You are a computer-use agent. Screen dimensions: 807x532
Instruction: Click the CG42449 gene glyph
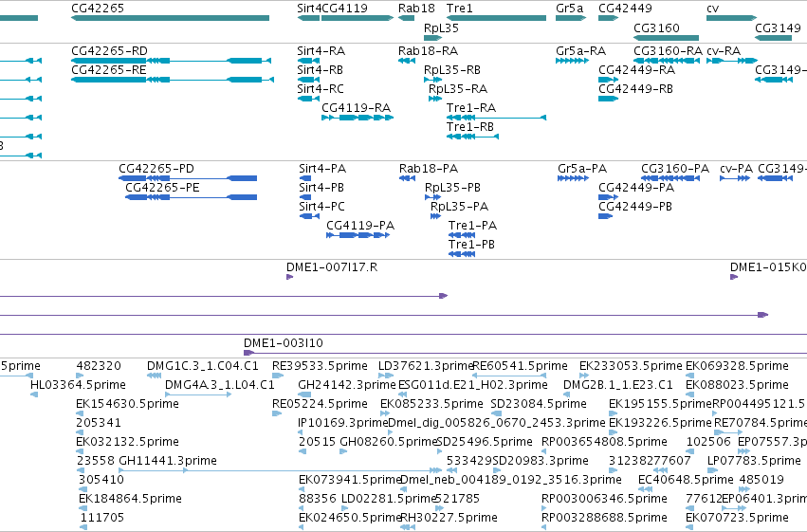click(x=609, y=18)
